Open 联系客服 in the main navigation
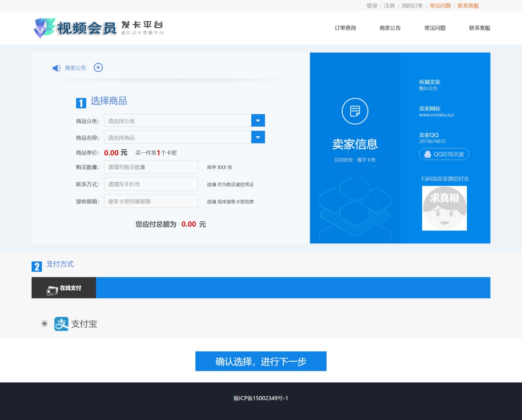 coord(480,28)
